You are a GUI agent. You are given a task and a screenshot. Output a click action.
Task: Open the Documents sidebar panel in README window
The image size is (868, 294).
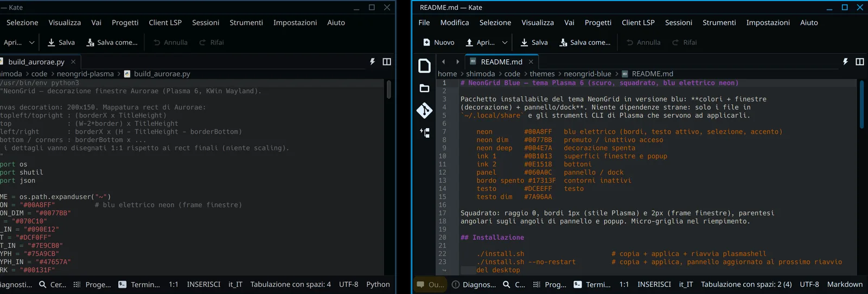(424, 66)
